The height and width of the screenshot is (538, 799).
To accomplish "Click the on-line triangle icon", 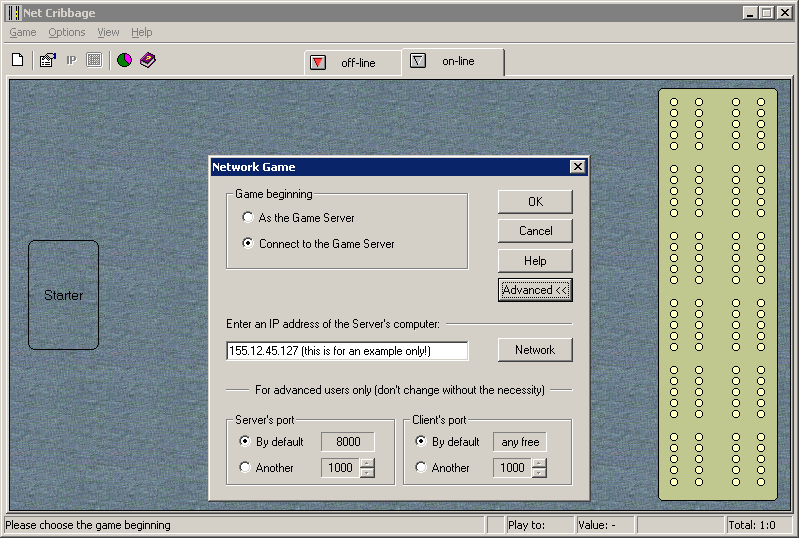I will point(418,61).
